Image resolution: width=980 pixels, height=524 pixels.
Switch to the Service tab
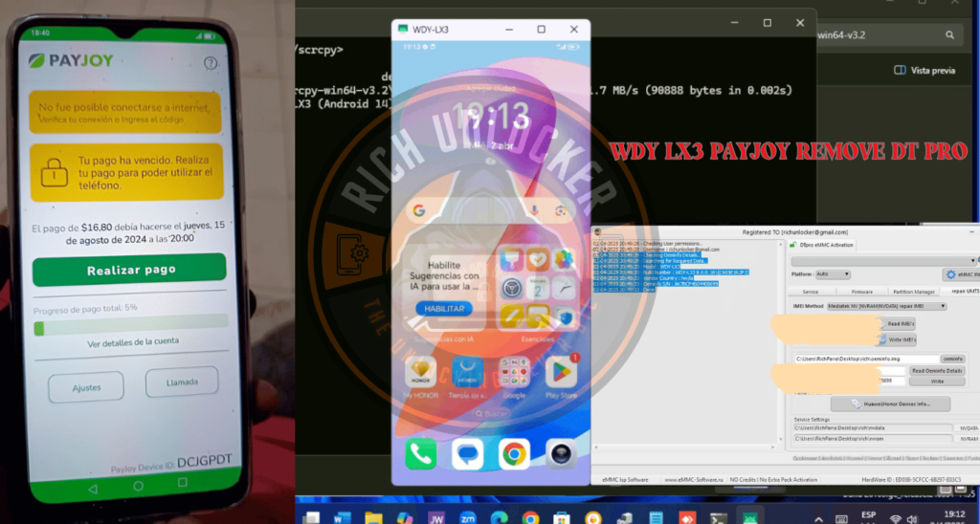pyautogui.click(x=810, y=292)
